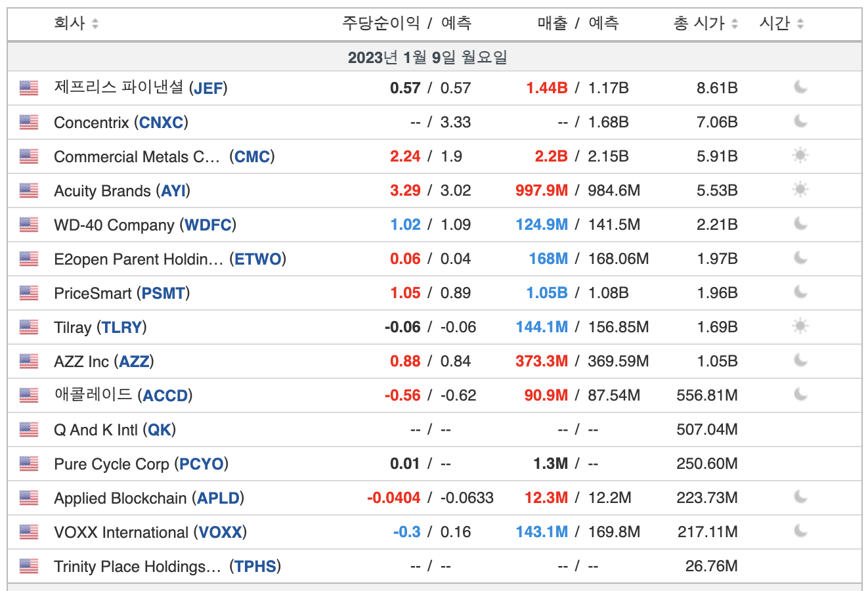The width and height of the screenshot is (868, 591).
Task: Select company name VOXX International
Action: pos(121,532)
